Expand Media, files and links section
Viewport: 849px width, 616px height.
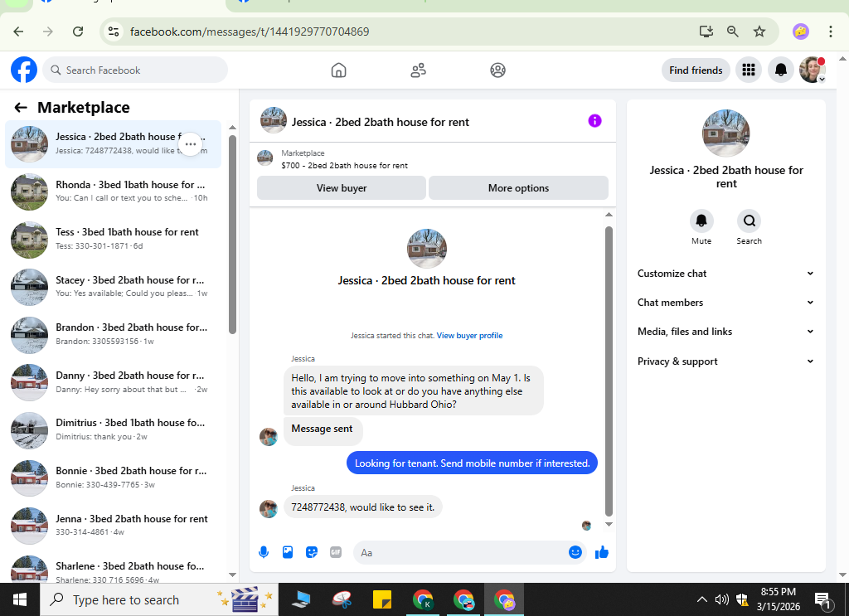pyautogui.click(x=725, y=332)
